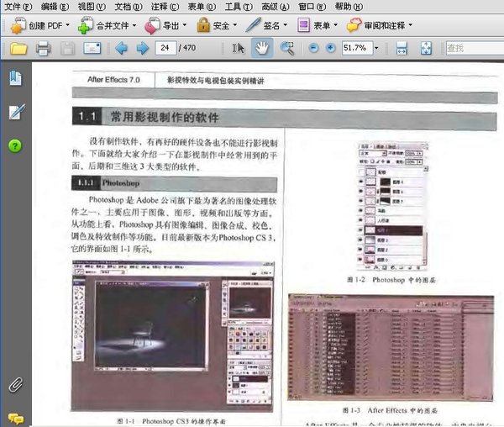The height and width of the screenshot is (427, 504).
Task: Open the Pages panel in sidebar
Action: (x=15, y=78)
